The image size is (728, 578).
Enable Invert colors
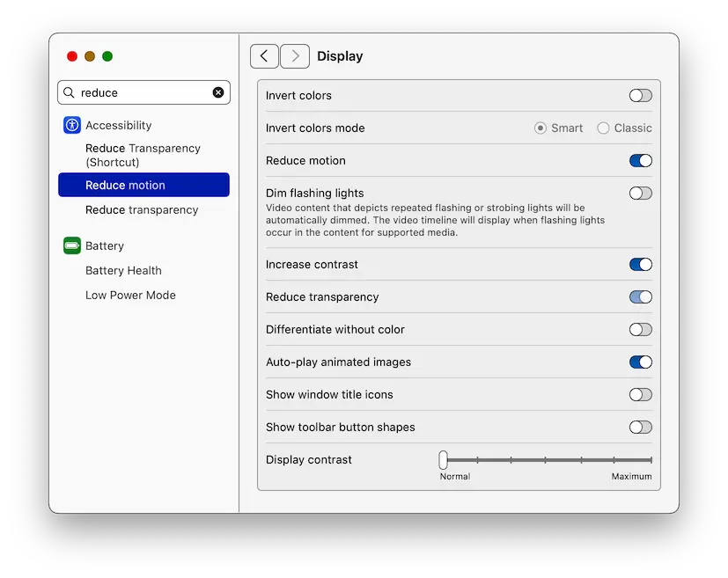(x=640, y=95)
